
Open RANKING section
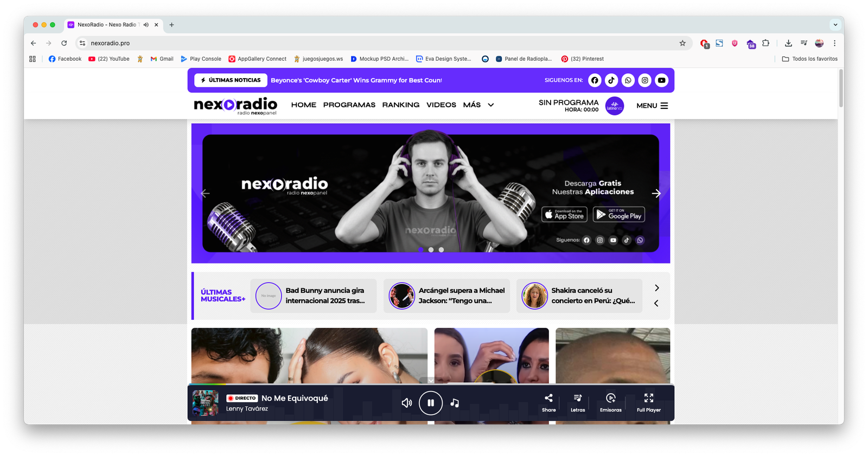(400, 105)
